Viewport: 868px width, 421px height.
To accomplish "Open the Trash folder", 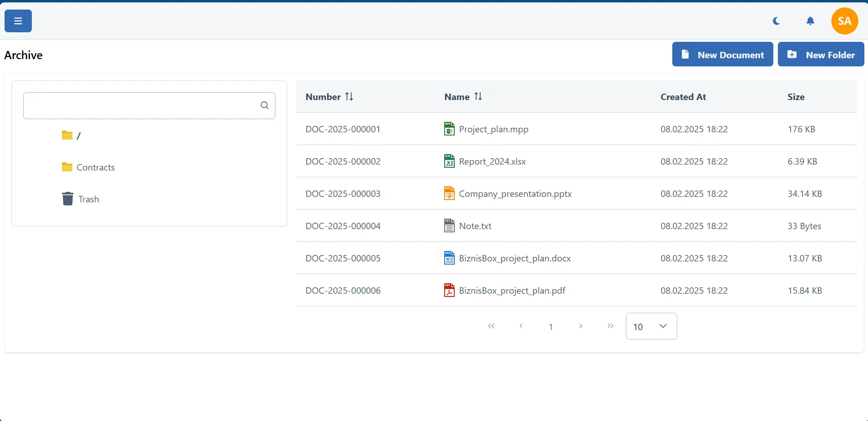I will (88, 199).
